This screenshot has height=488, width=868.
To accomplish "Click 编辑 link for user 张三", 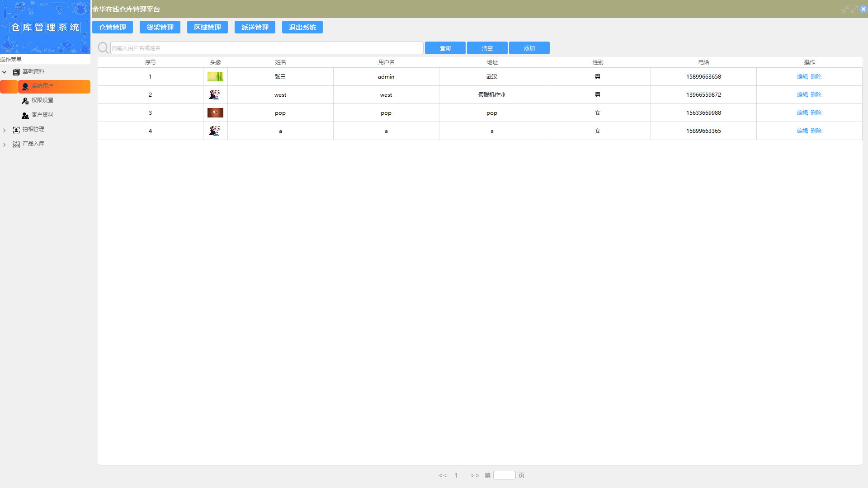I will click(x=802, y=77).
